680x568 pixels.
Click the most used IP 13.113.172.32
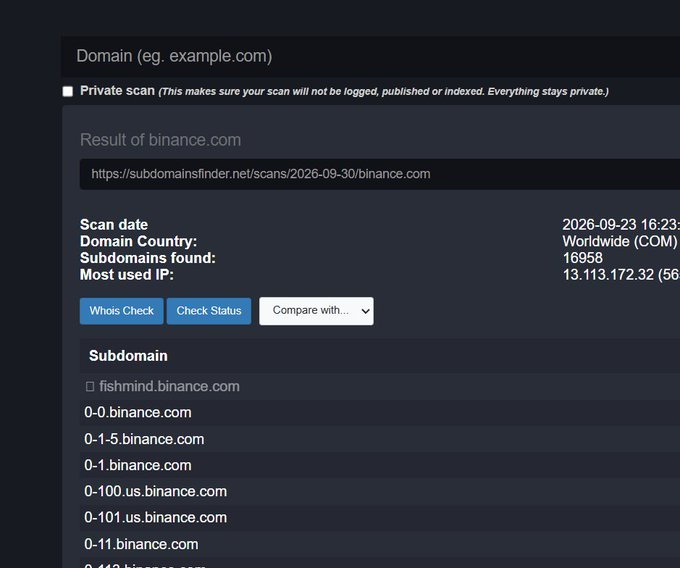[x=608, y=275]
